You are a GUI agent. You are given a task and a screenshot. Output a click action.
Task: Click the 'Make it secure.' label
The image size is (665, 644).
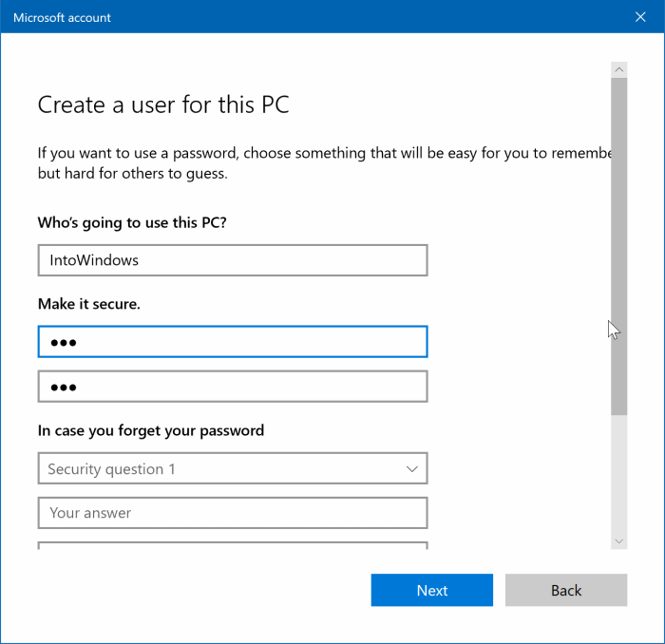[89, 304]
